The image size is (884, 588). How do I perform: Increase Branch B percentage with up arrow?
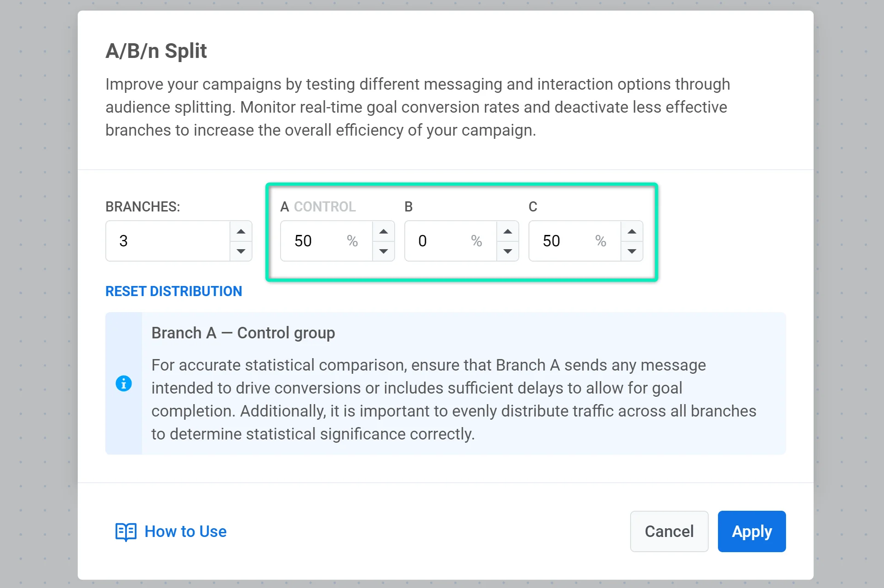point(508,231)
